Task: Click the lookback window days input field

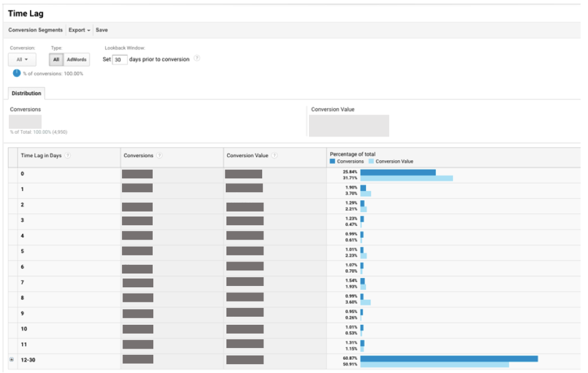Action: point(119,60)
